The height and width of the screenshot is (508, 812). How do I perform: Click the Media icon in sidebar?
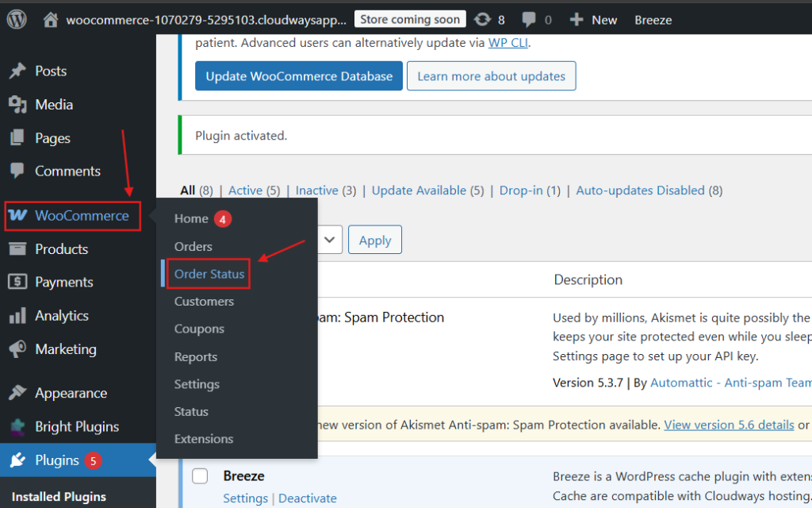pos(17,105)
